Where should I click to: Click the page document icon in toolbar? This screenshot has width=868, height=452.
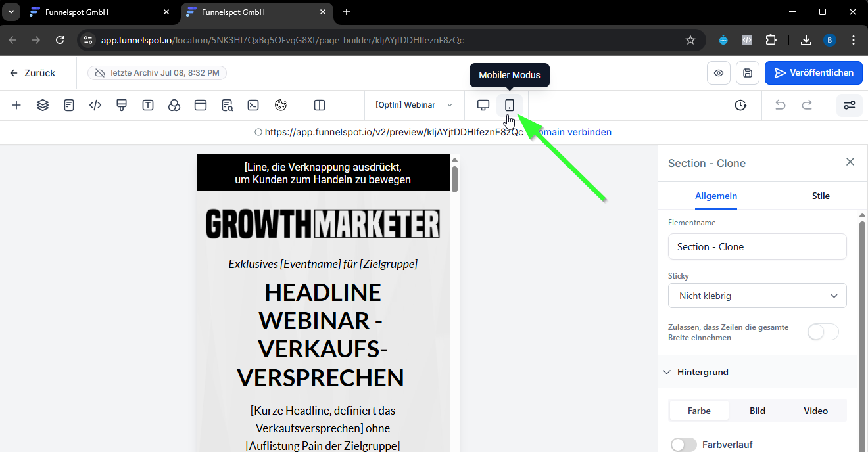click(x=69, y=105)
